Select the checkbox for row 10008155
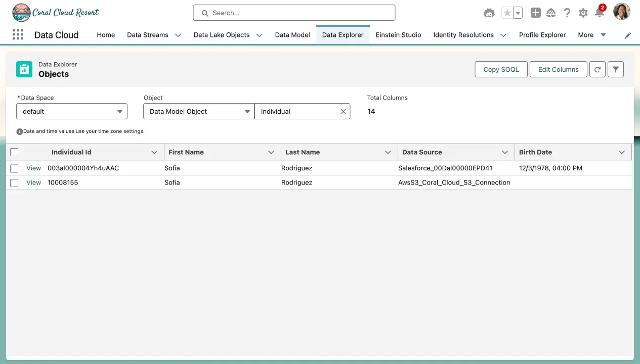 coord(14,183)
